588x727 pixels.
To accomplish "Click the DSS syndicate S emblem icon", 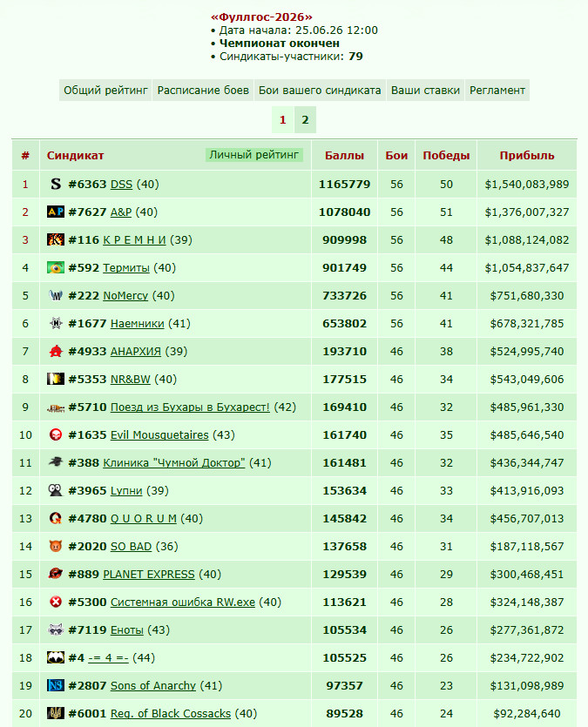I will point(56,184).
